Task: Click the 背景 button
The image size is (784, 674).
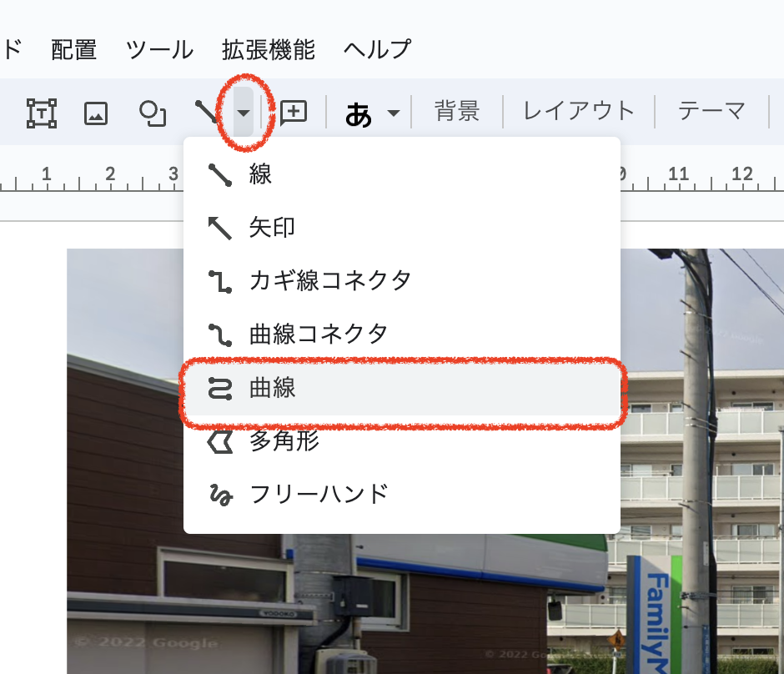Action: (x=457, y=111)
